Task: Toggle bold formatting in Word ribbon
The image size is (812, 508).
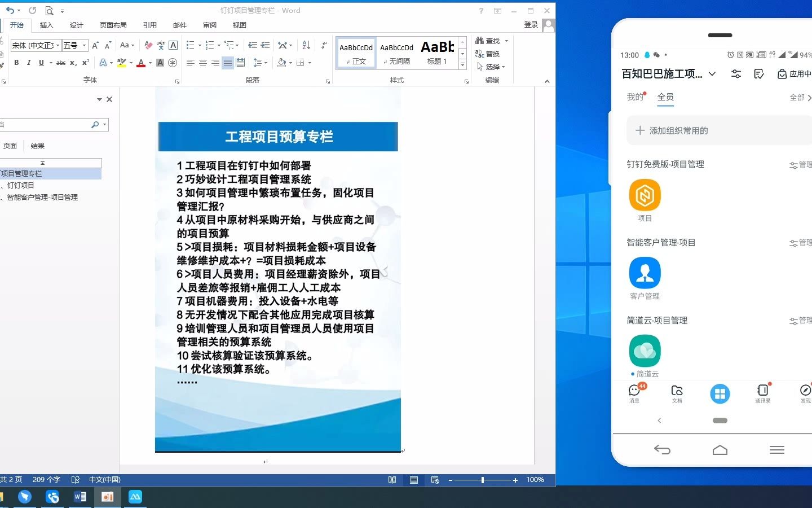Action: click(16, 63)
